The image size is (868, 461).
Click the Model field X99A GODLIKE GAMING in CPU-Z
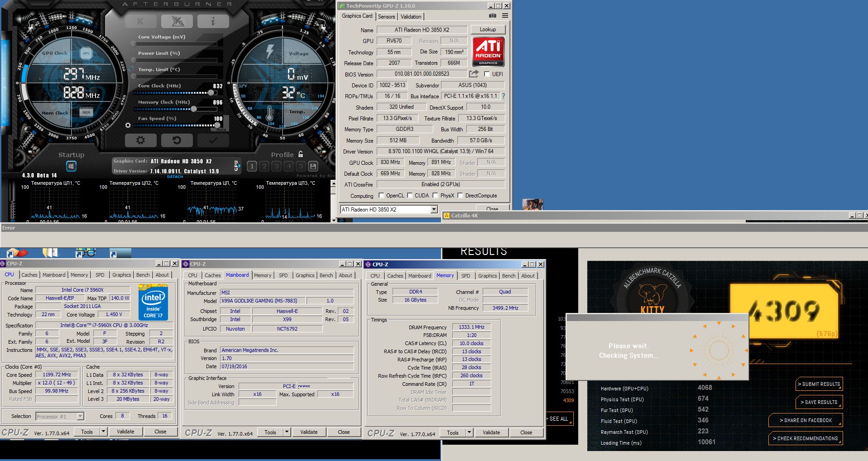[262, 301]
